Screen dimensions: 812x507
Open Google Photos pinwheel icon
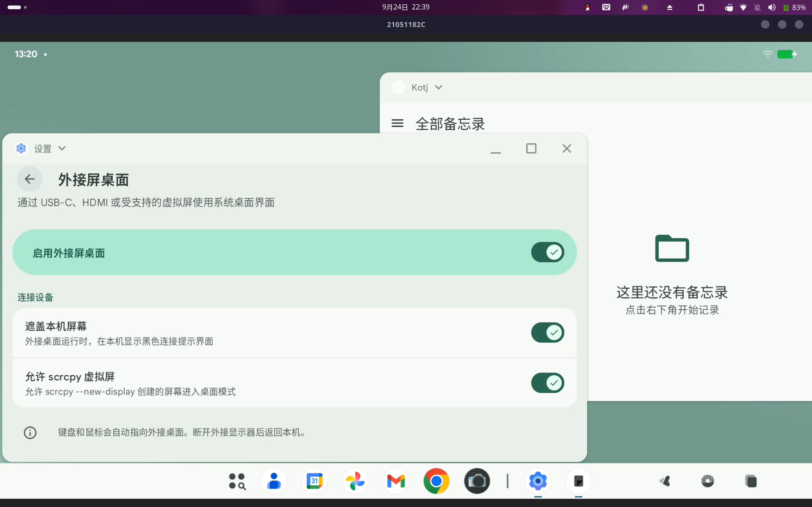[x=355, y=481]
